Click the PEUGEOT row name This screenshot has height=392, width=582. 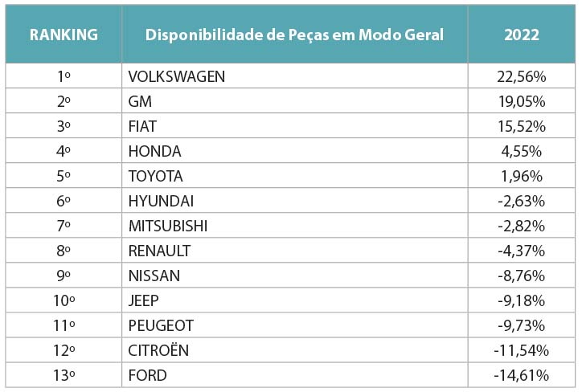161,326
